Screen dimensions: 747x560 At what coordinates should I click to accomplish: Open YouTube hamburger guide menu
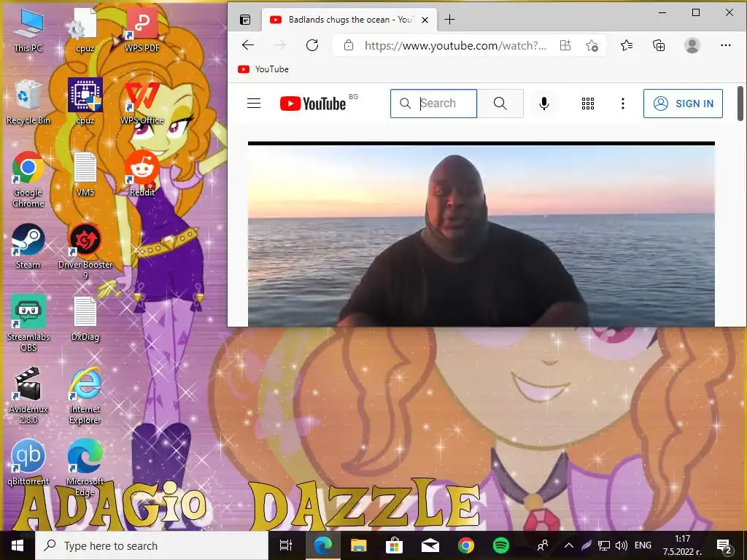click(x=254, y=104)
